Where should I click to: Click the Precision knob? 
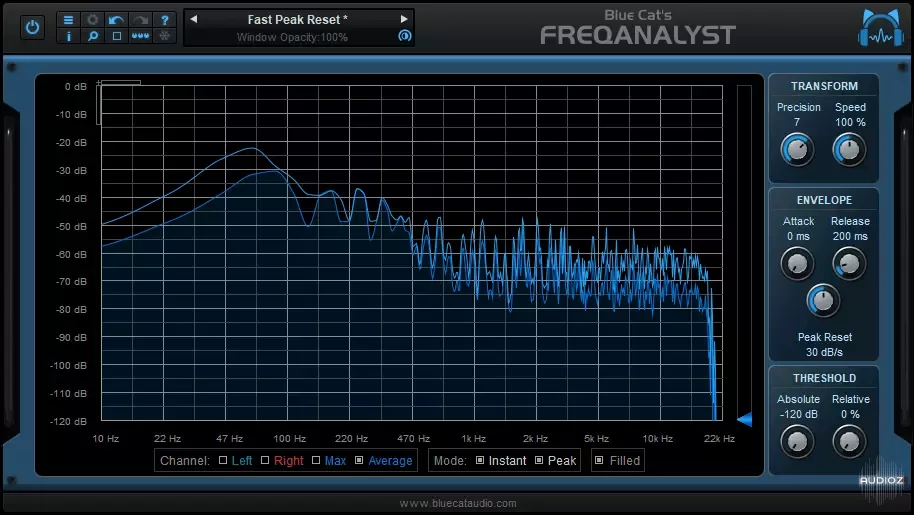click(x=797, y=150)
